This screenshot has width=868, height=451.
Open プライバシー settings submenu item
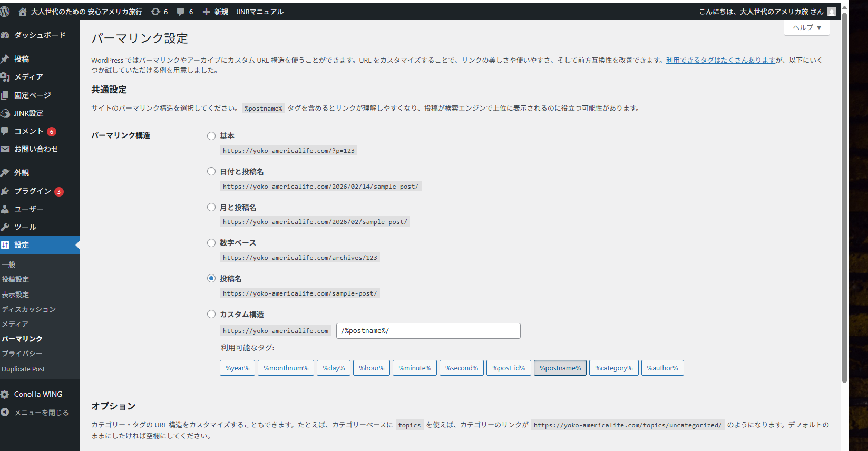[22, 354]
